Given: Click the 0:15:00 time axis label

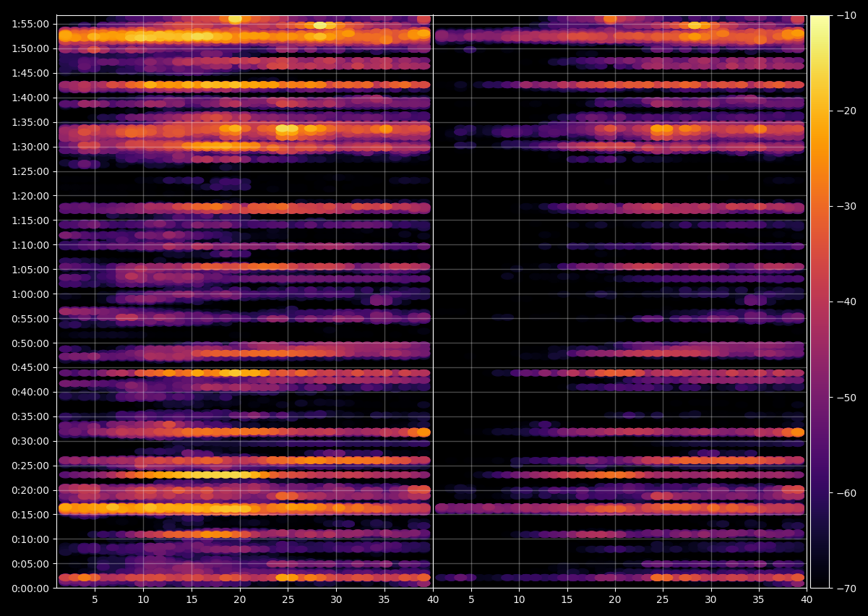Looking at the screenshot, I should tap(30, 515).
